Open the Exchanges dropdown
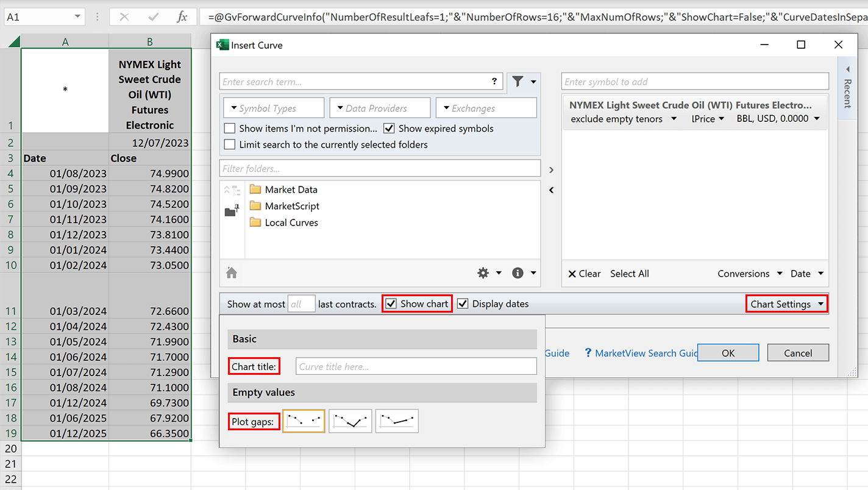868x490 pixels. click(x=486, y=108)
